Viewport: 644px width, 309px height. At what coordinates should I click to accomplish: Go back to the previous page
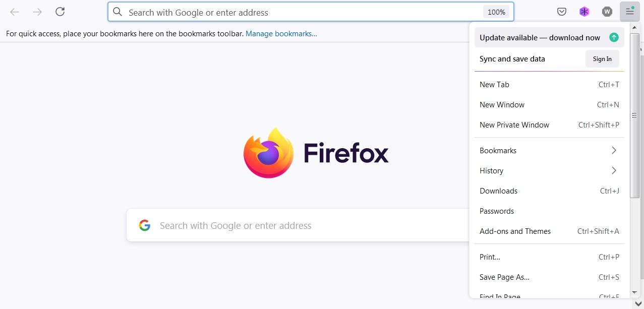(13, 11)
